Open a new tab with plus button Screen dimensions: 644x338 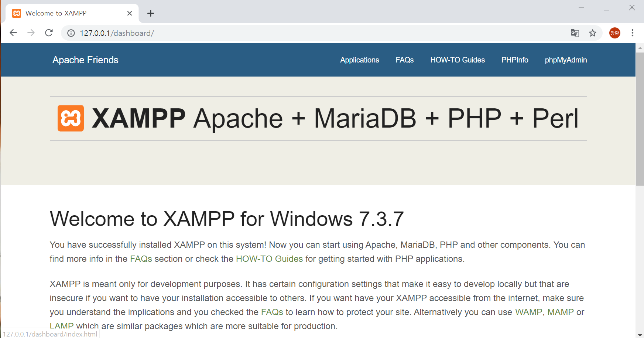[151, 13]
